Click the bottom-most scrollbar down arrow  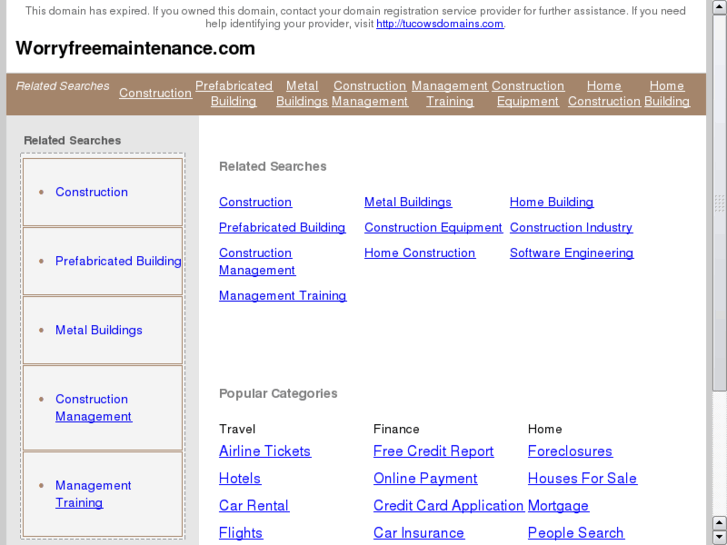point(719,538)
